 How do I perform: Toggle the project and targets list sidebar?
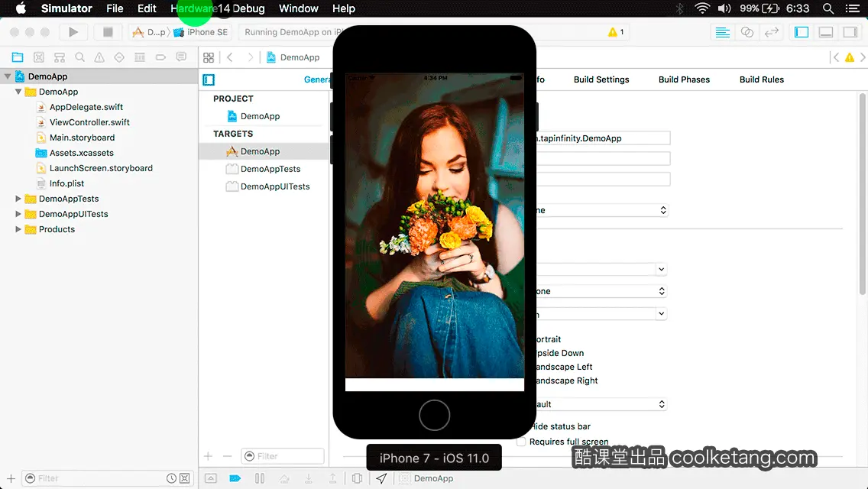pyautogui.click(x=209, y=79)
